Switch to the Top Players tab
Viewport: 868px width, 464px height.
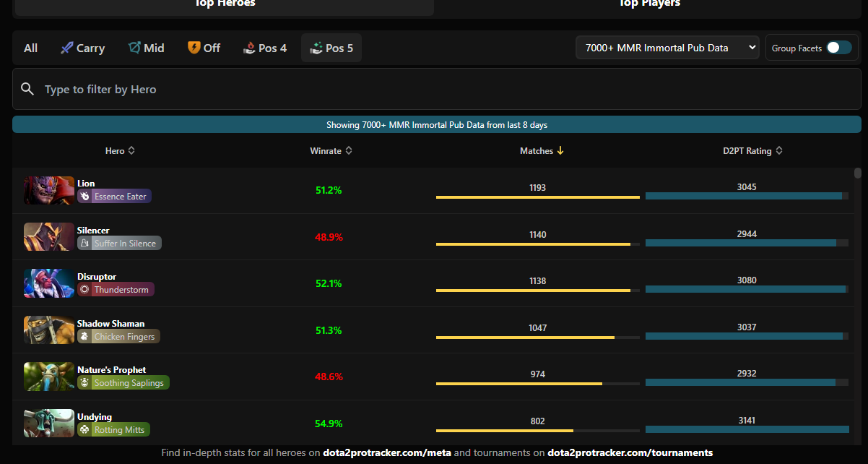click(649, 6)
